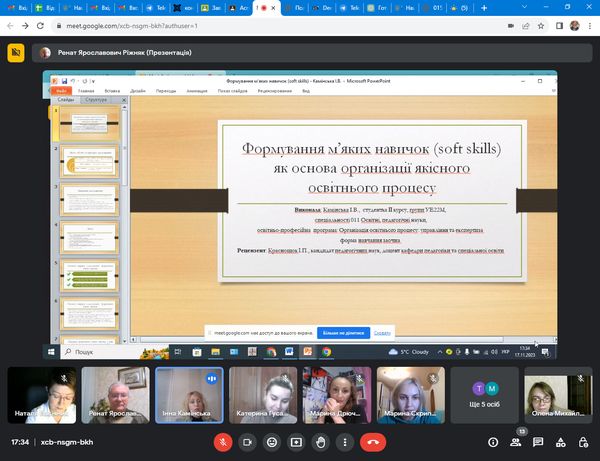
Task: Open the activities panel icon
Action: [563, 441]
